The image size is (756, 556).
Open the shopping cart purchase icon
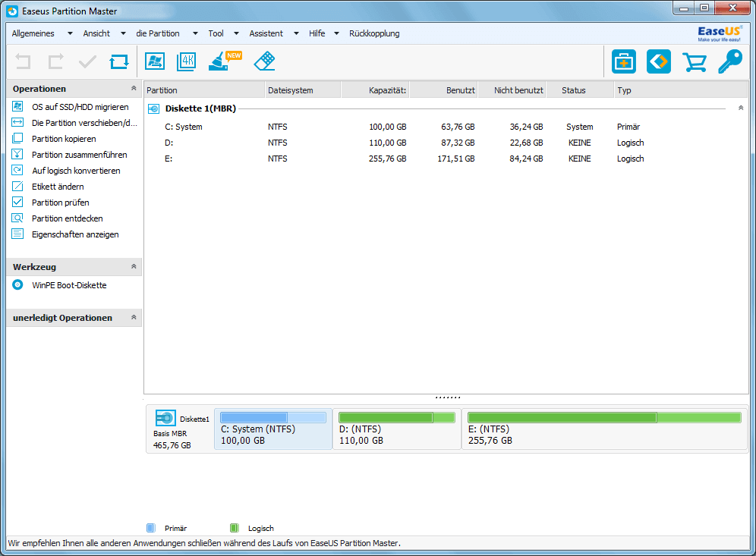695,62
